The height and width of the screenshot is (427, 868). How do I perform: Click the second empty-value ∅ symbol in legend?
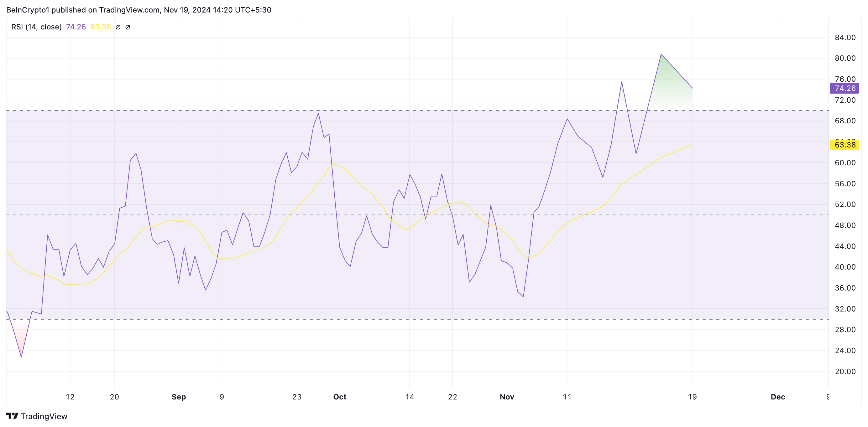128,27
